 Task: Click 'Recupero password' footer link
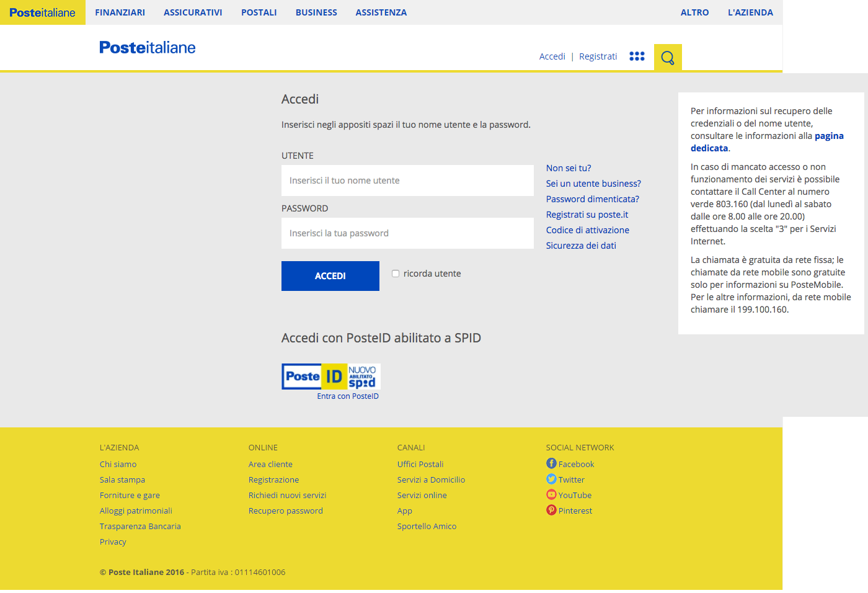point(286,511)
